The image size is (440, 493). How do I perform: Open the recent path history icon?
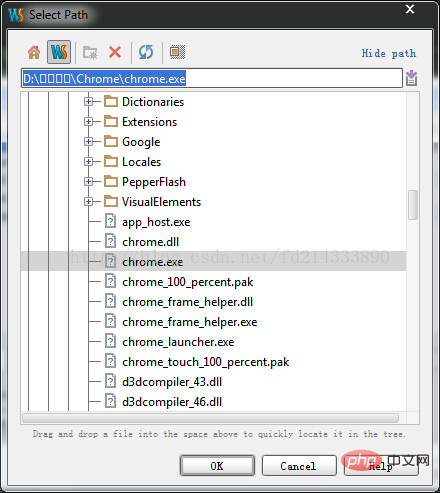(411, 78)
